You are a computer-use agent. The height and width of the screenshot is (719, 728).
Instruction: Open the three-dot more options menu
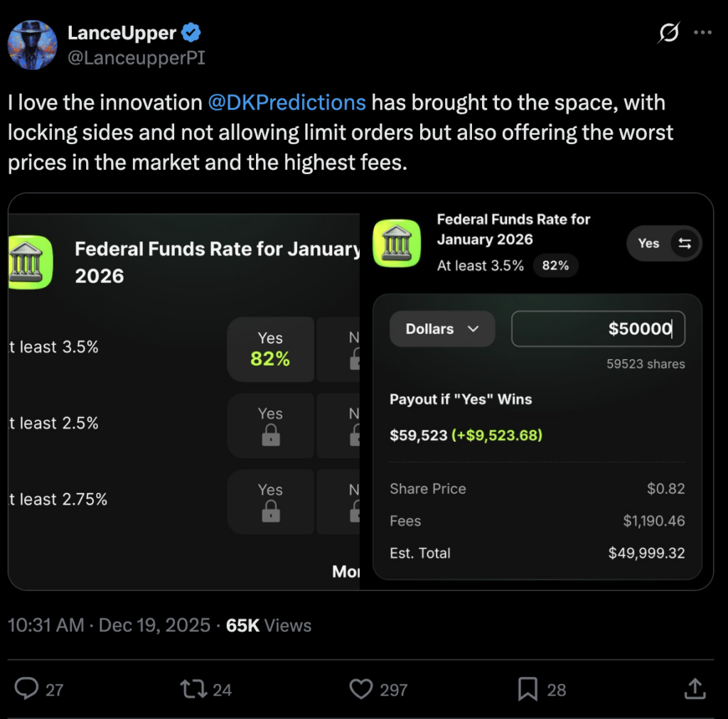[x=702, y=33]
